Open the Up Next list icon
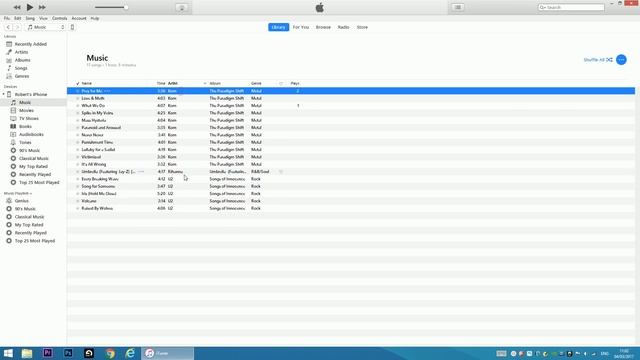 tap(458, 7)
